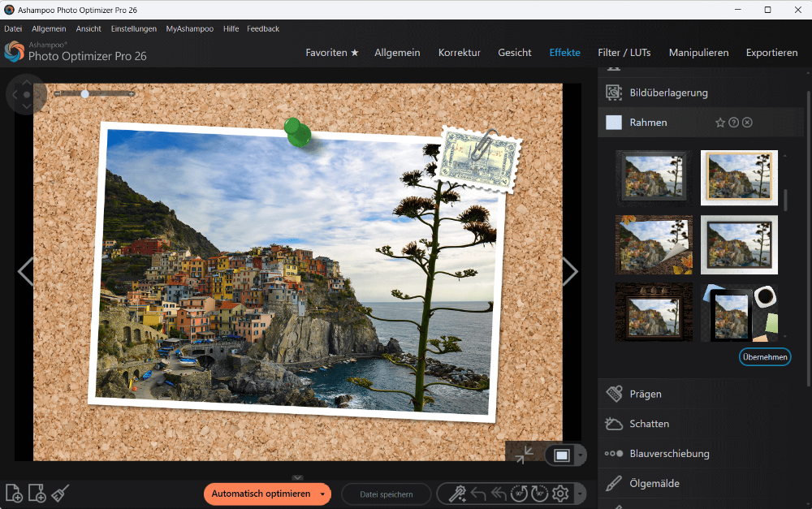This screenshot has height=509, width=812.
Task: Click the undo all double-arrow icon
Action: tap(499, 494)
